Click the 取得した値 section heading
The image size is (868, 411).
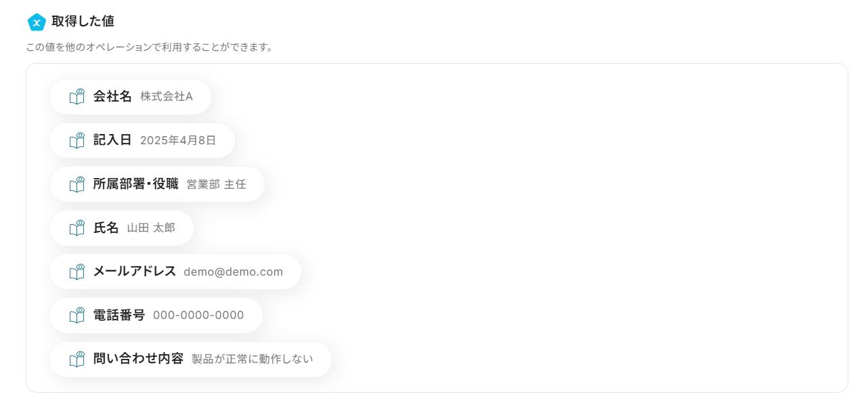tap(83, 21)
